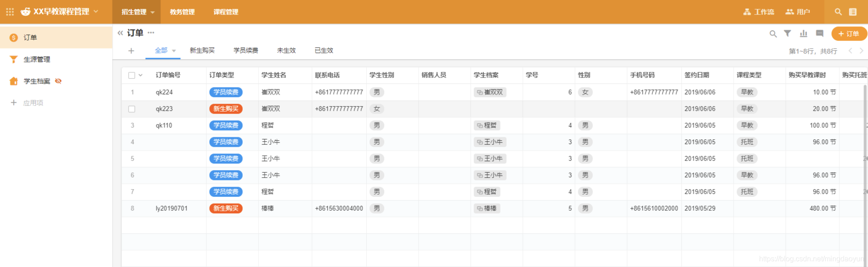Open the filter funnel icon
The image size is (868, 267).
(788, 33)
